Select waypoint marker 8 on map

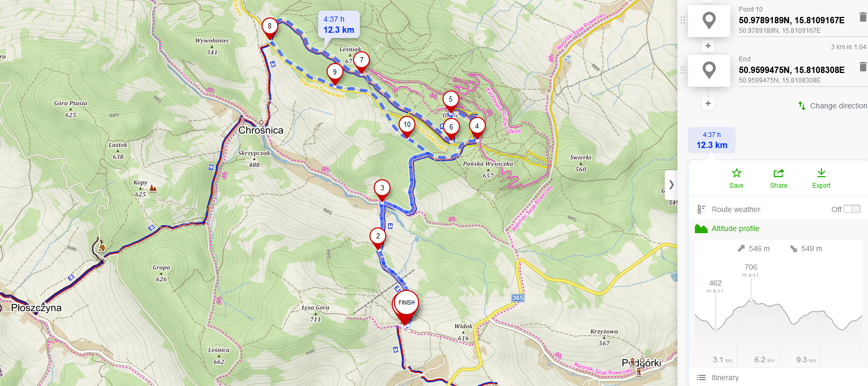click(x=269, y=29)
